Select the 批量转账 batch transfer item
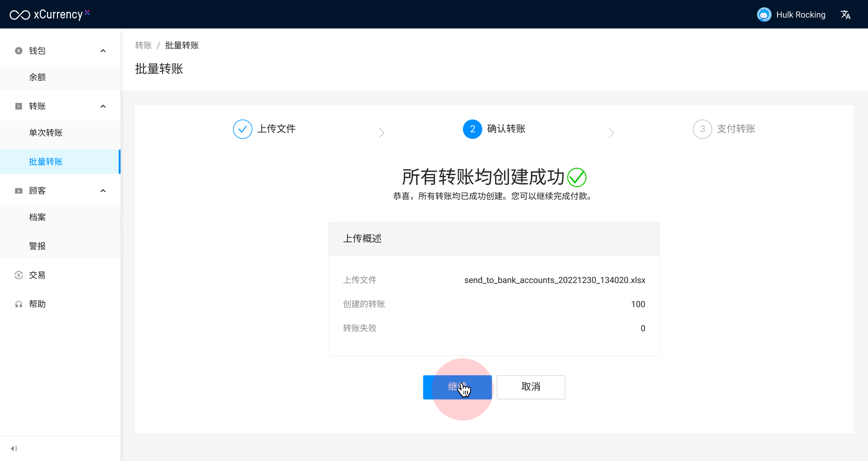The height and width of the screenshot is (461, 868). (x=46, y=162)
